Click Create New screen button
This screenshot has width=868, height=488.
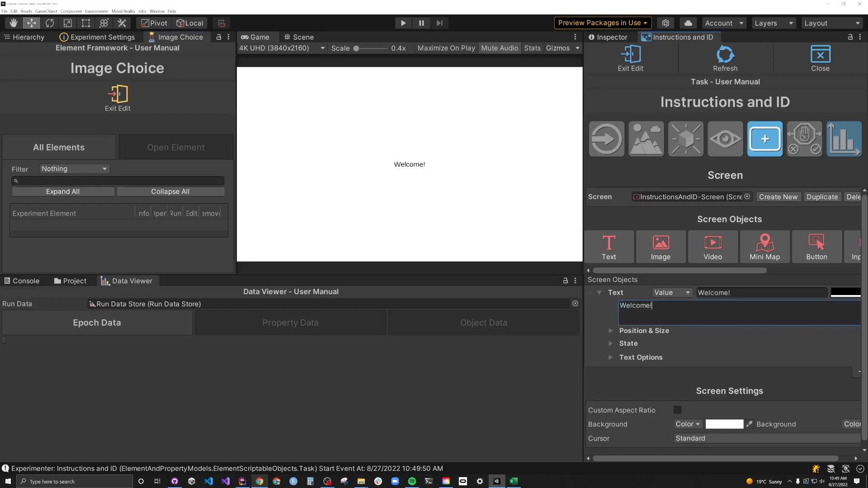[x=778, y=197]
